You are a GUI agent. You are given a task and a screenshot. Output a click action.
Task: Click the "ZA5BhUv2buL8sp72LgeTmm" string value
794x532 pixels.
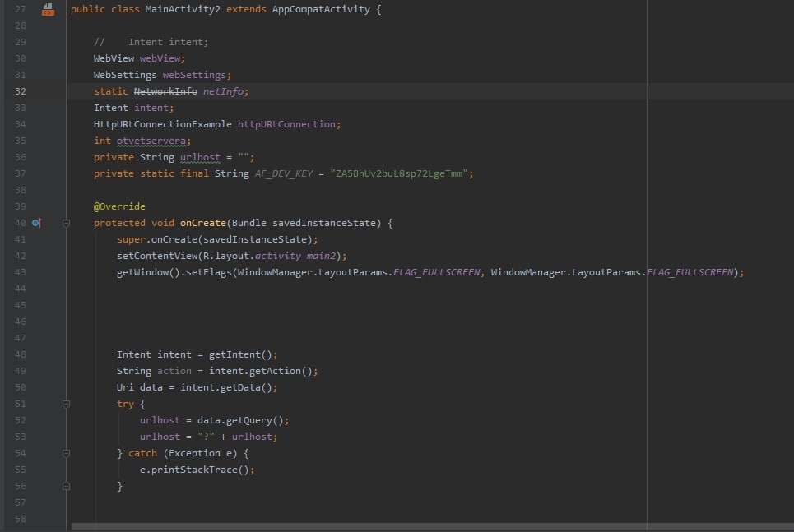[399, 173]
